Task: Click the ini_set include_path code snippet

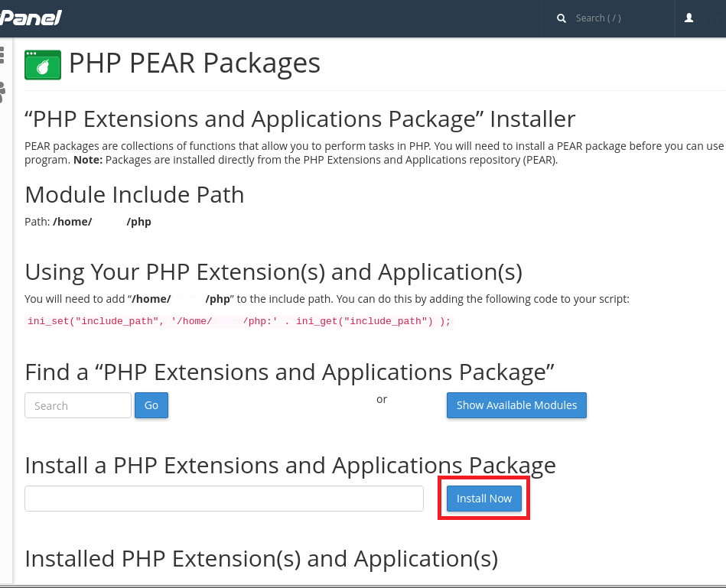Action: [239, 321]
